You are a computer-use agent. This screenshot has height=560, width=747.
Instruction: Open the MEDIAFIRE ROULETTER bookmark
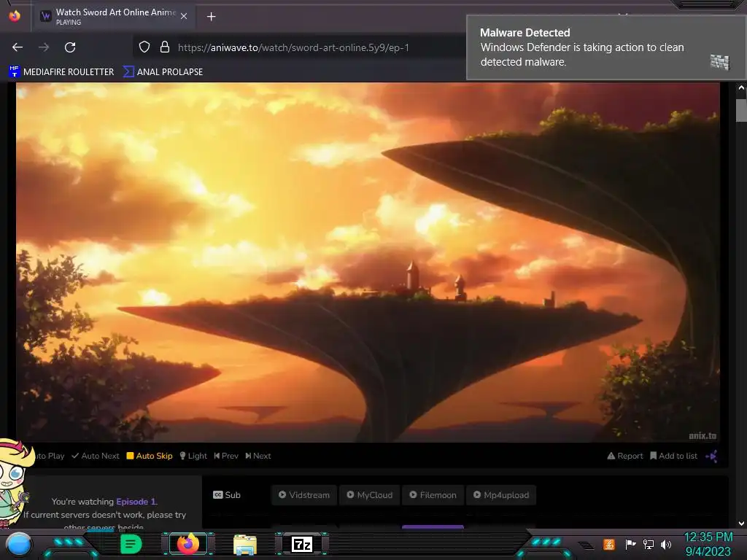click(61, 72)
